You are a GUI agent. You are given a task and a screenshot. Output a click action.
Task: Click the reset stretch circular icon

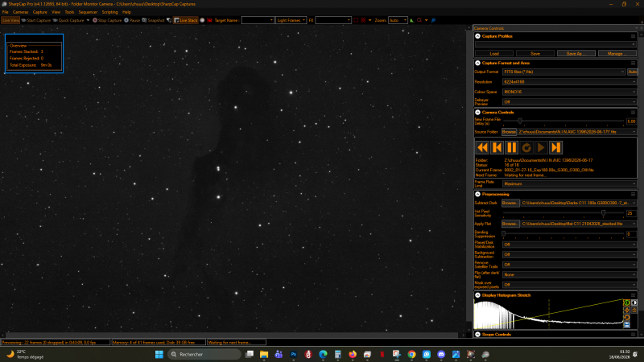click(627, 318)
